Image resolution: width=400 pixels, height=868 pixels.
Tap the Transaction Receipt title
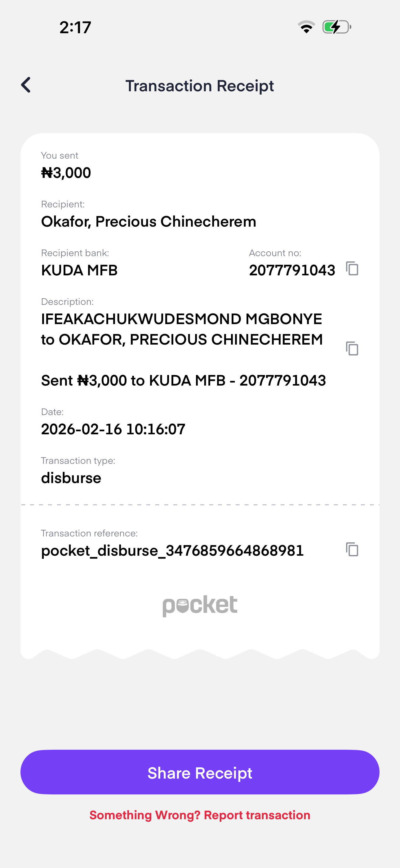(x=200, y=86)
